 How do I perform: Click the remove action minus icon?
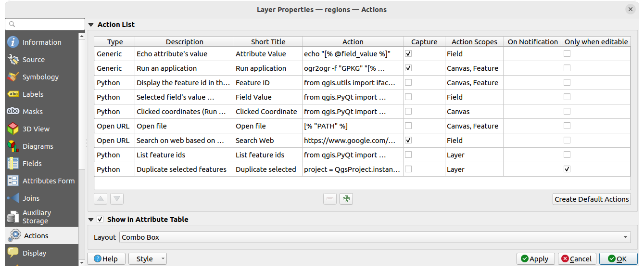(x=330, y=199)
